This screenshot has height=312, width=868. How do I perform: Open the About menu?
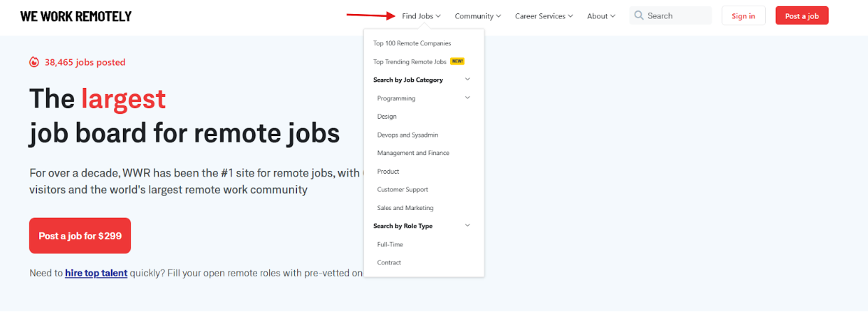(601, 16)
